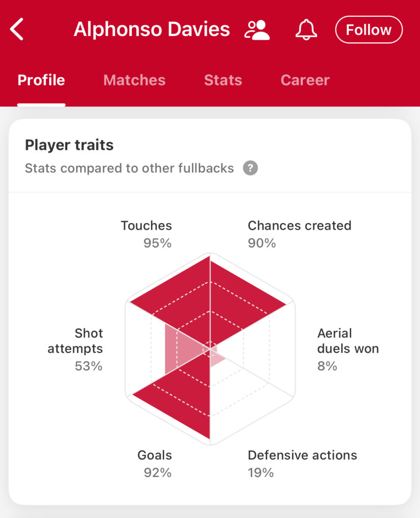Tap 'Stats compared to other fullbacks' text
The height and width of the screenshot is (518, 420).
129,168
